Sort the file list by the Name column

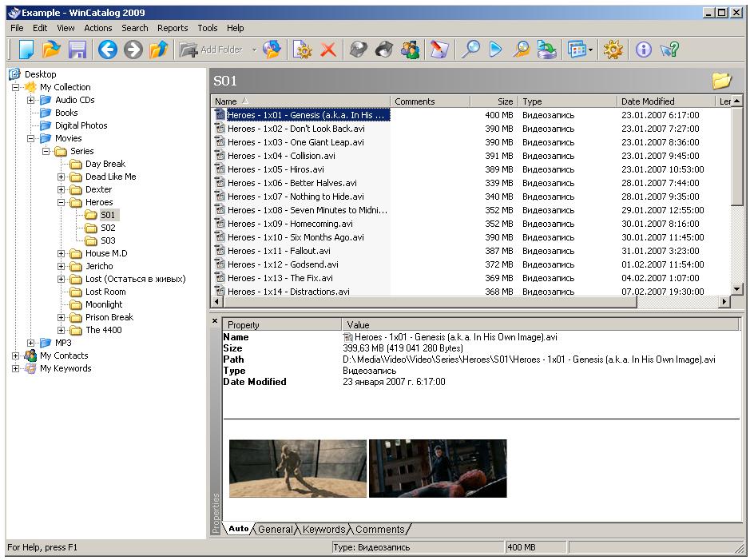pos(300,101)
